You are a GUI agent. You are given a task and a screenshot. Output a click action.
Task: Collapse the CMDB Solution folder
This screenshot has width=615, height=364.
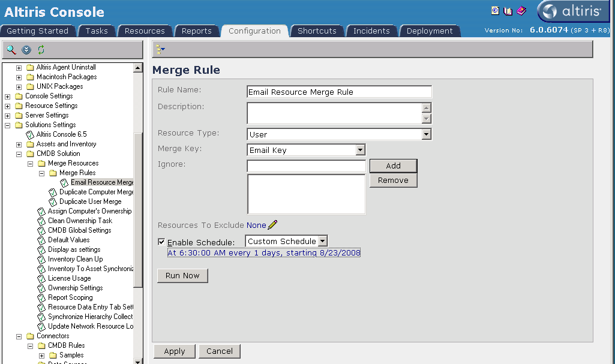click(x=19, y=154)
